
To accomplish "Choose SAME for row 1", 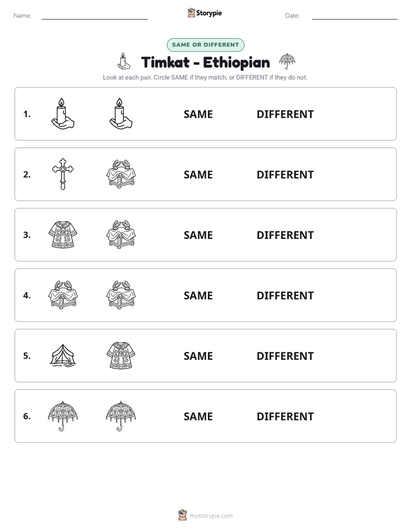I will (x=198, y=115).
